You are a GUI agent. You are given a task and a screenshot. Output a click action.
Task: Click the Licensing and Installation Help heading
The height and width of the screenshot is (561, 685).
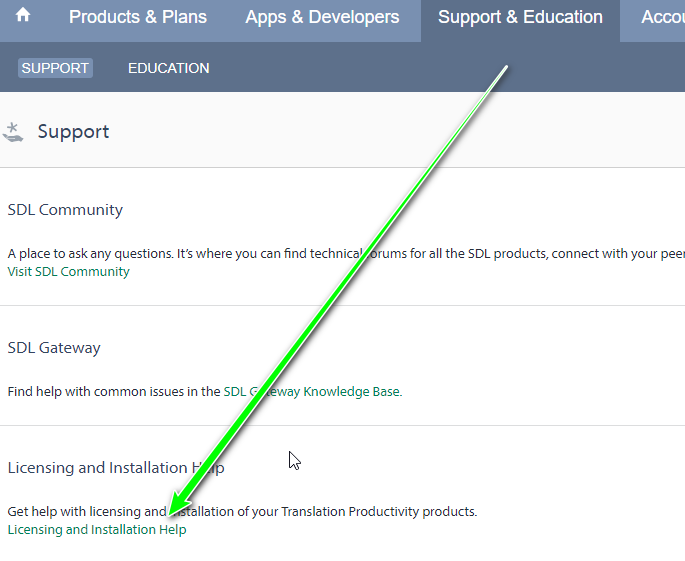116,468
